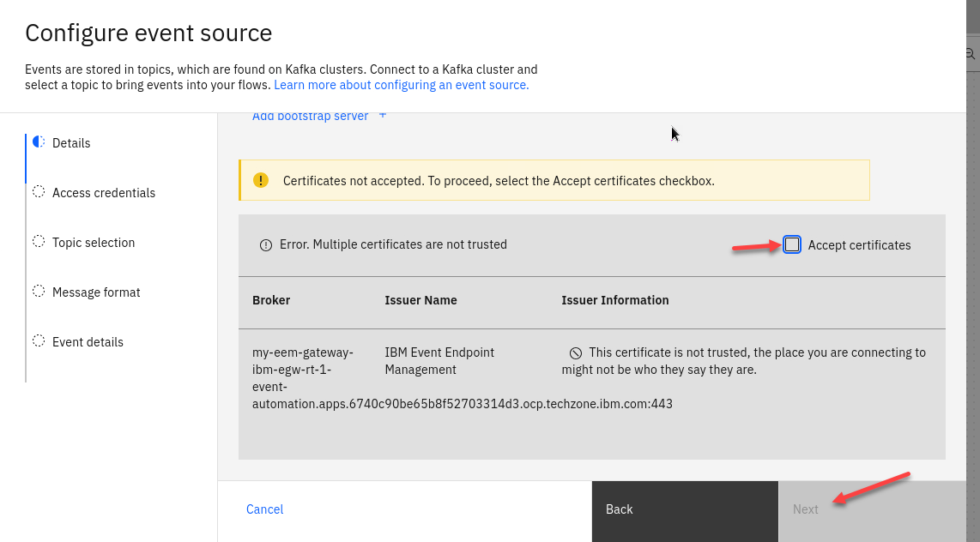Click the error icon beside Multiple certificates message

(266, 245)
